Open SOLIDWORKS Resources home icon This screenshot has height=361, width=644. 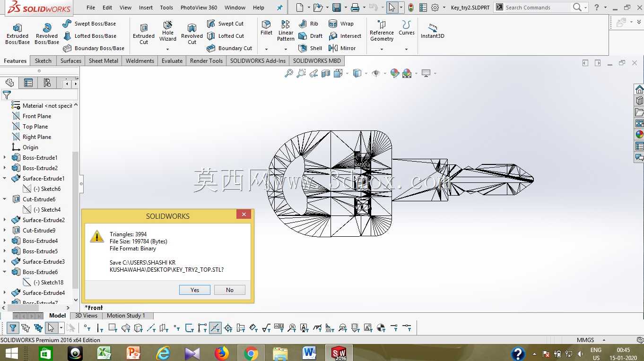coord(639,90)
